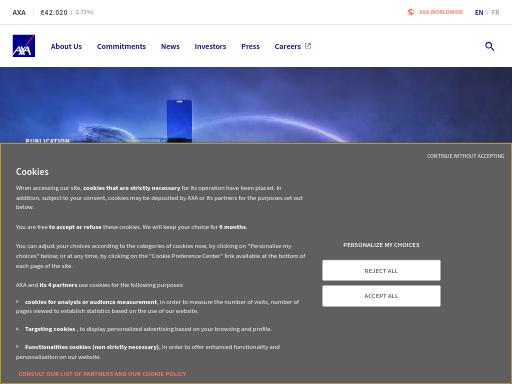The width and height of the screenshot is (512, 384).
Task: Choose Personalize My Choices
Action: tap(381, 245)
